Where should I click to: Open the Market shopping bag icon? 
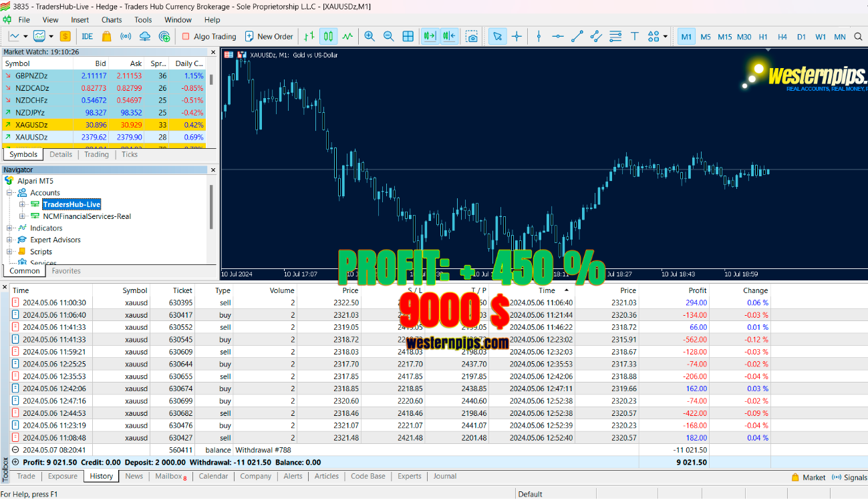(x=106, y=36)
